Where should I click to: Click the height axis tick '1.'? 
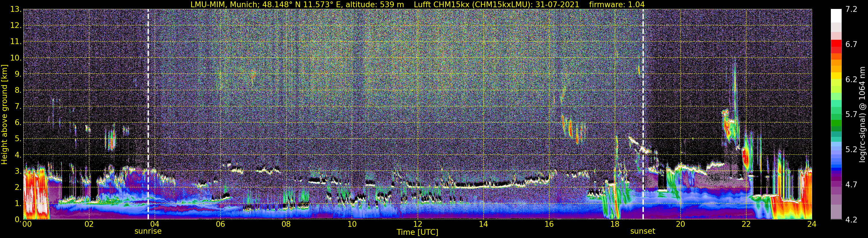[x=18, y=203]
